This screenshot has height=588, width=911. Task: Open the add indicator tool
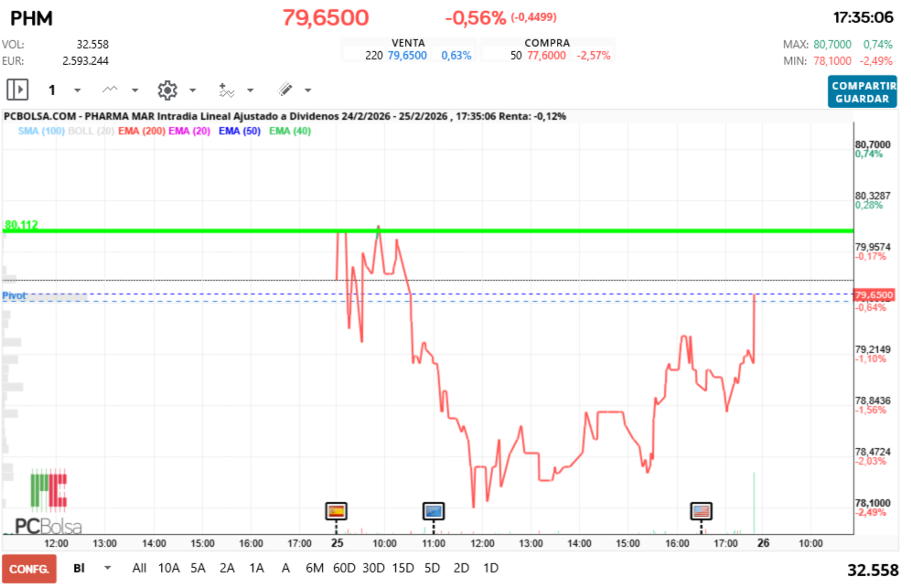coord(226,90)
